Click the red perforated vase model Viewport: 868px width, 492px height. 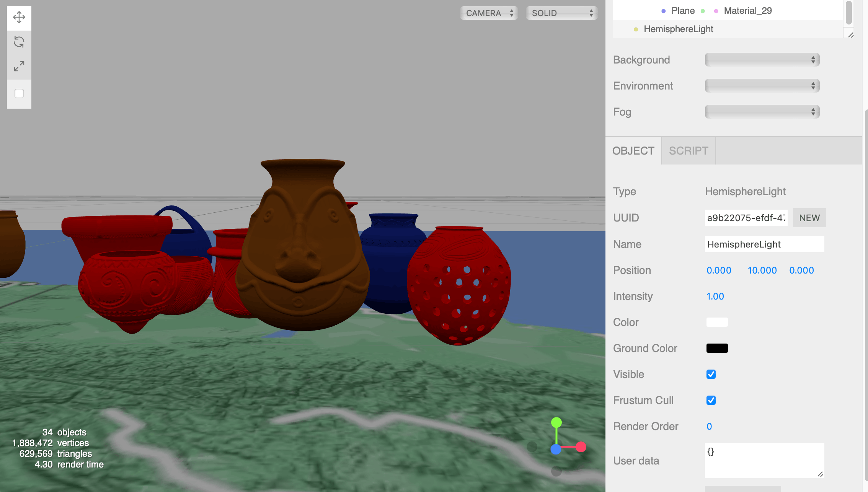tap(459, 285)
